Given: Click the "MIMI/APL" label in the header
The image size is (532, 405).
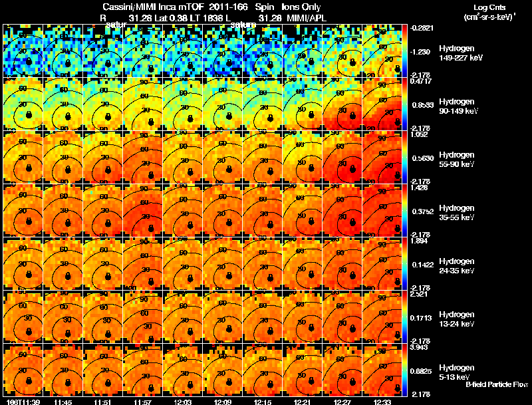Looking at the screenshot, I should (x=307, y=18).
